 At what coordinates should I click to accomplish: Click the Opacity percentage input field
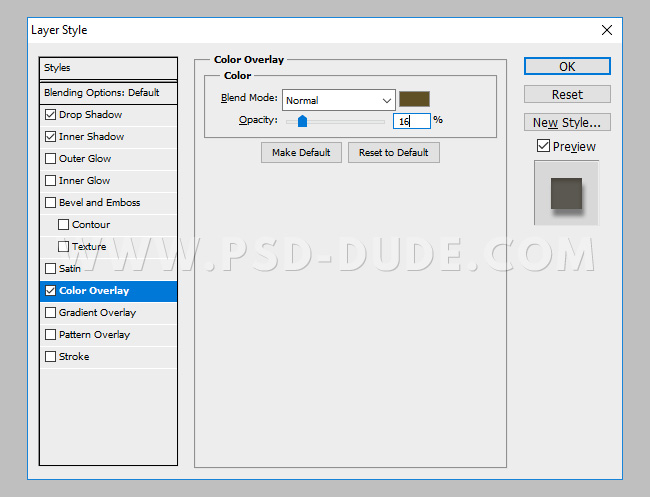click(412, 121)
